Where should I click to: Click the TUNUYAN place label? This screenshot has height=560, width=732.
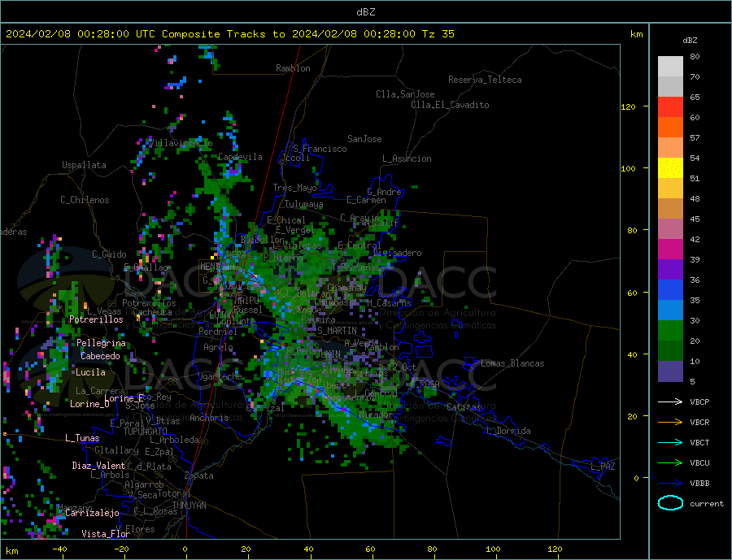point(189,506)
